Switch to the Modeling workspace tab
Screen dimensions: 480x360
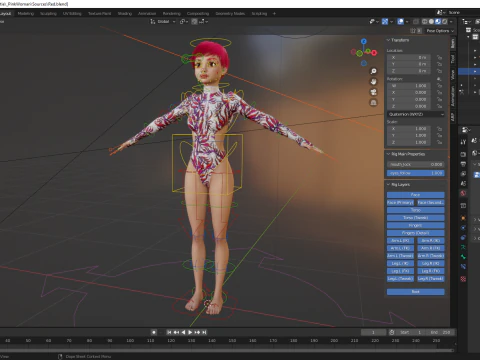[26, 14]
